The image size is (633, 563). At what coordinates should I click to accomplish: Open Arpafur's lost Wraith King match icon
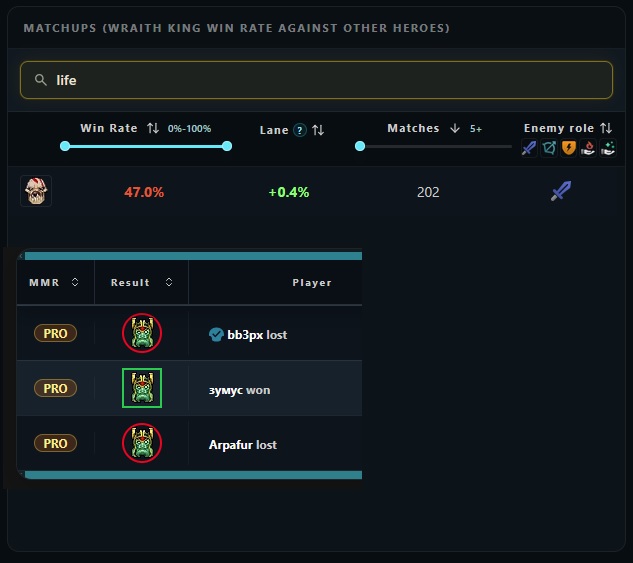tap(142, 443)
